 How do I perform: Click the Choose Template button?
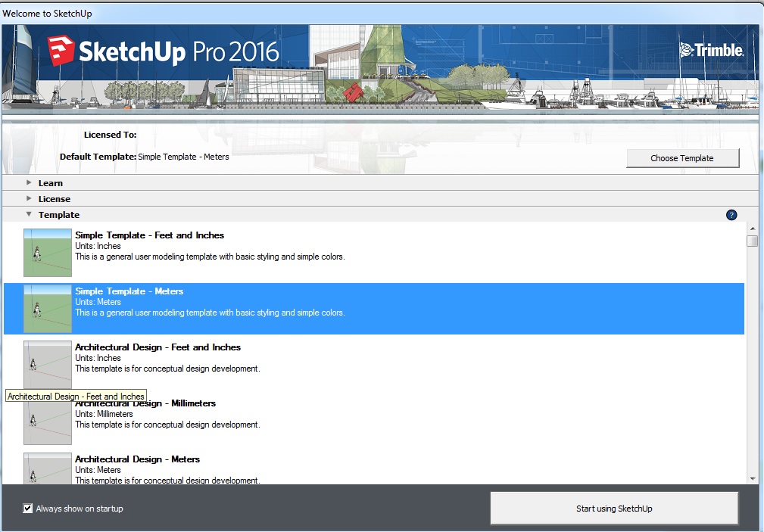coord(682,158)
